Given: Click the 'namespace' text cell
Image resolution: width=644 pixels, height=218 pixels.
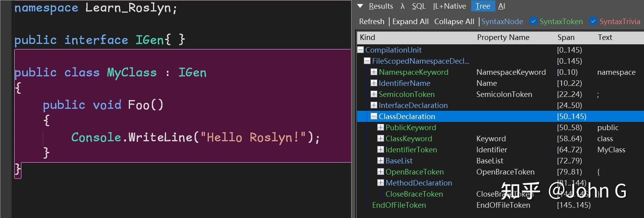Looking at the screenshot, I should point(616,72).
